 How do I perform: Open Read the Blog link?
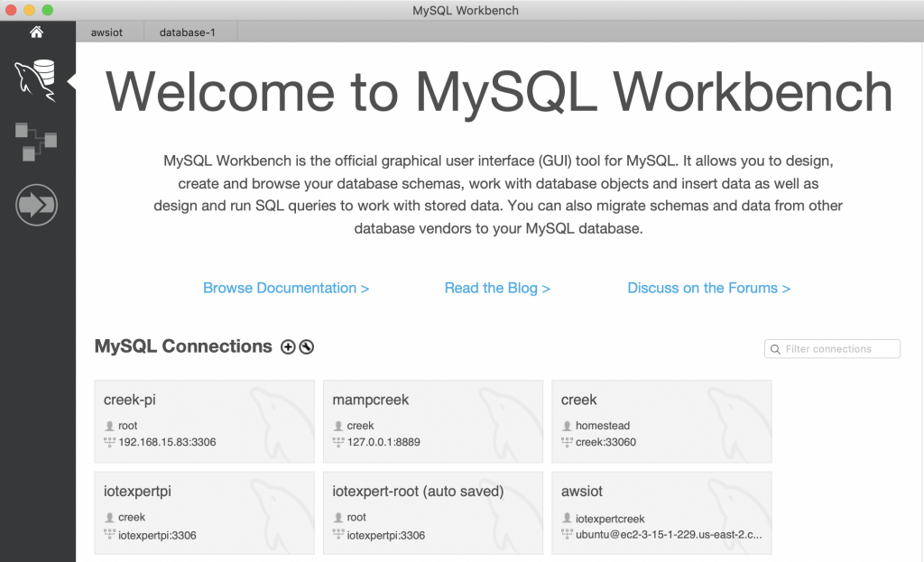coord(497,288)
